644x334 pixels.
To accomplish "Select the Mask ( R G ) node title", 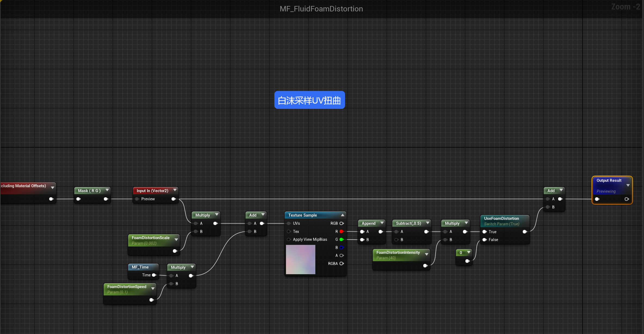I will tap(89, 191).
